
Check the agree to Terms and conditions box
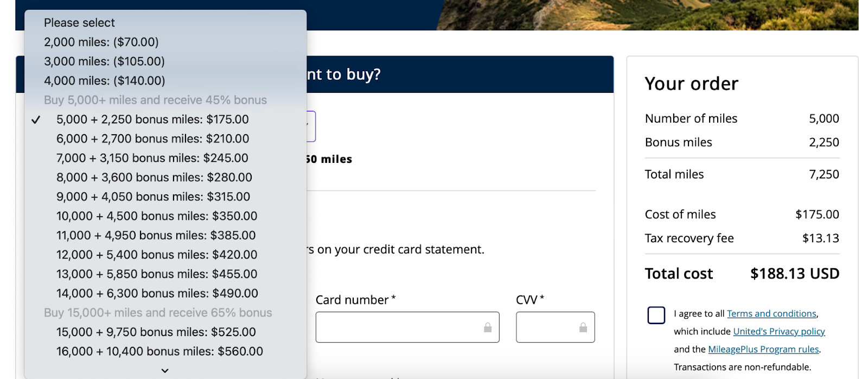[656, 315]
